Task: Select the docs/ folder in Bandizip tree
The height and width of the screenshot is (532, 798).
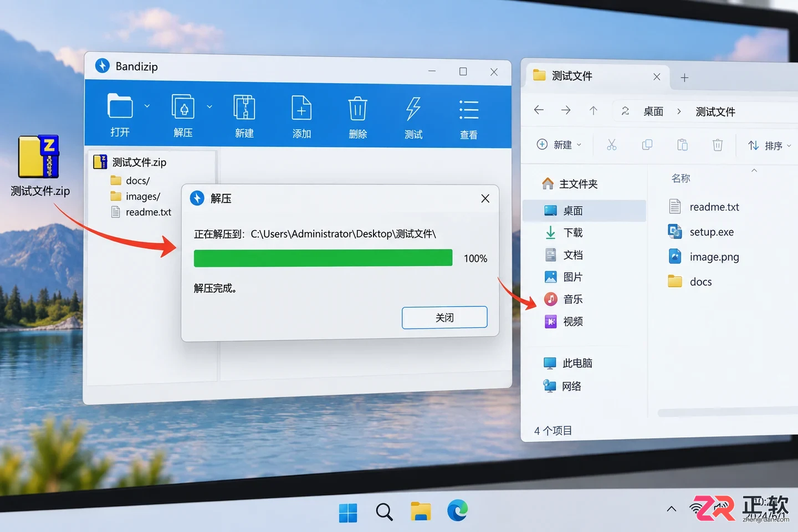Action: (130, 181)
